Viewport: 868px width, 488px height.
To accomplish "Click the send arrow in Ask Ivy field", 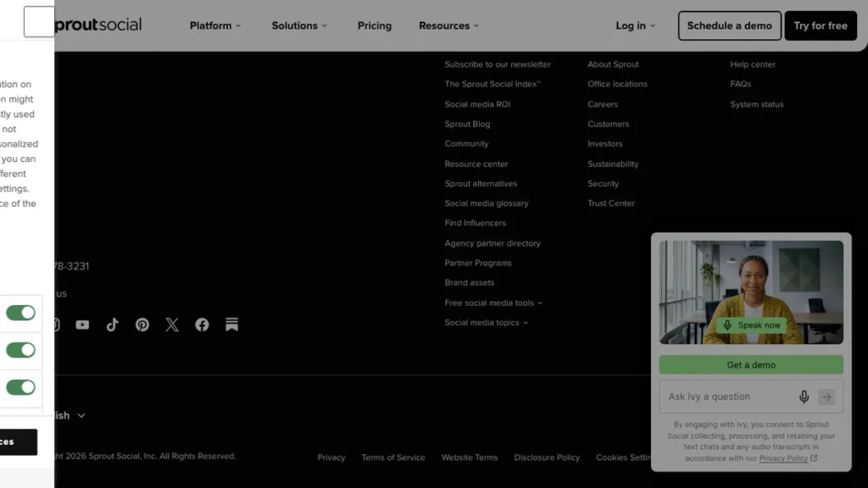I will (826, 396).
